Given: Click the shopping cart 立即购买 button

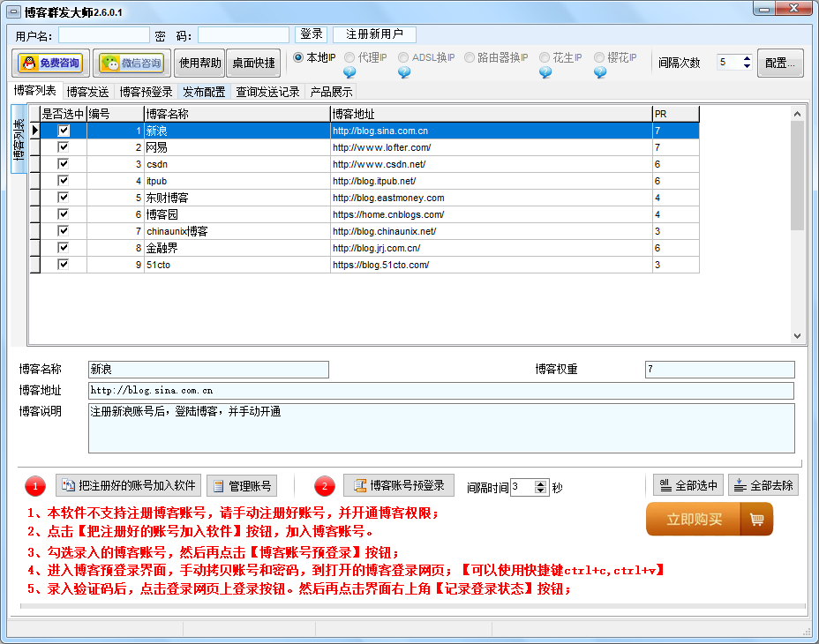Looking at the screenshot, I should 709,520.
